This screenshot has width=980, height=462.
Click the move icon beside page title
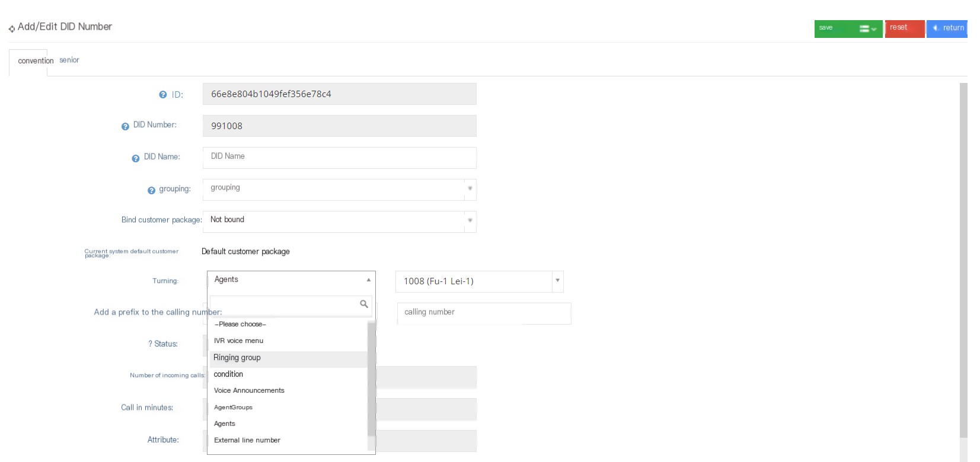click(11, 28)
